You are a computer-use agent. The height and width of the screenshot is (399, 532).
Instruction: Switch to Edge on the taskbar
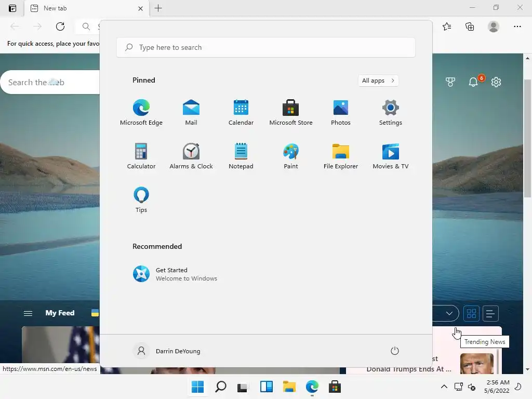(312, 387)
